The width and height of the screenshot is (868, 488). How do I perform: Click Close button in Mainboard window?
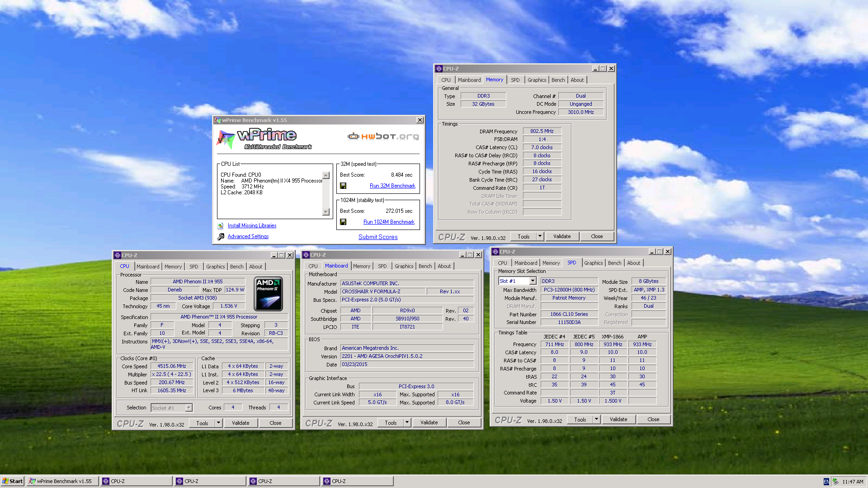tap(464, 422)
